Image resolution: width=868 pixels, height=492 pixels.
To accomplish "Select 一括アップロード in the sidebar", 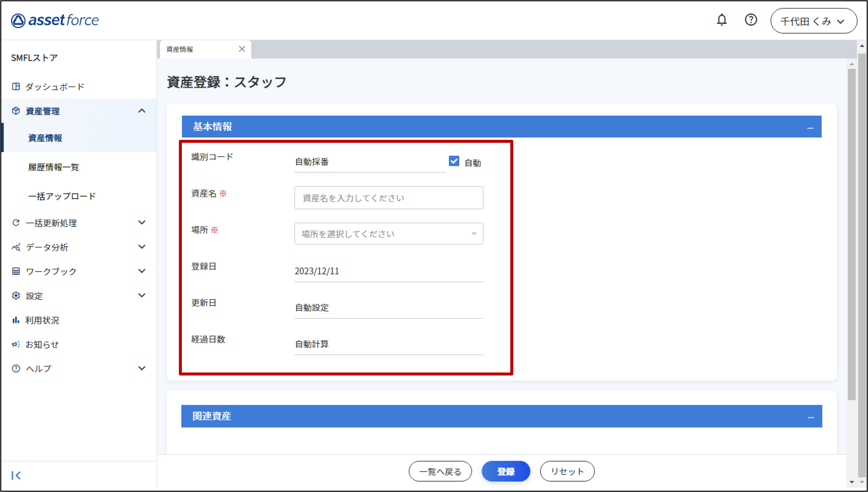I will click(x=62, y=196).
